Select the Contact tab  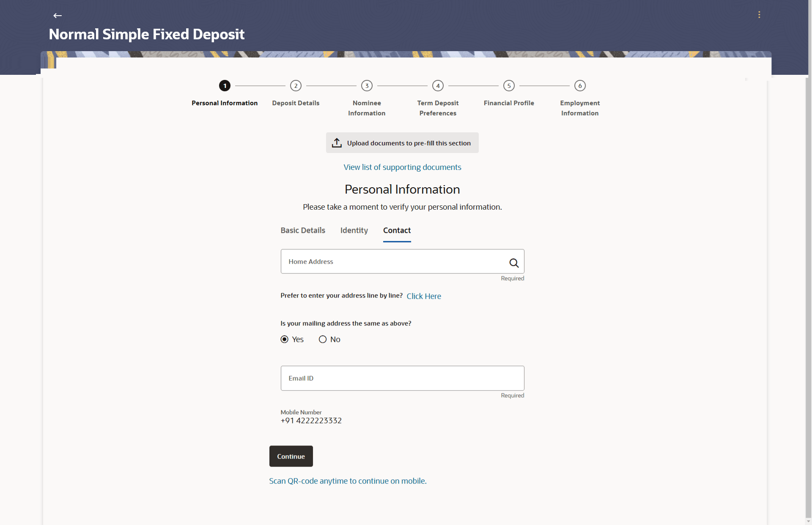pyautogui.click(x=397, y=230)
